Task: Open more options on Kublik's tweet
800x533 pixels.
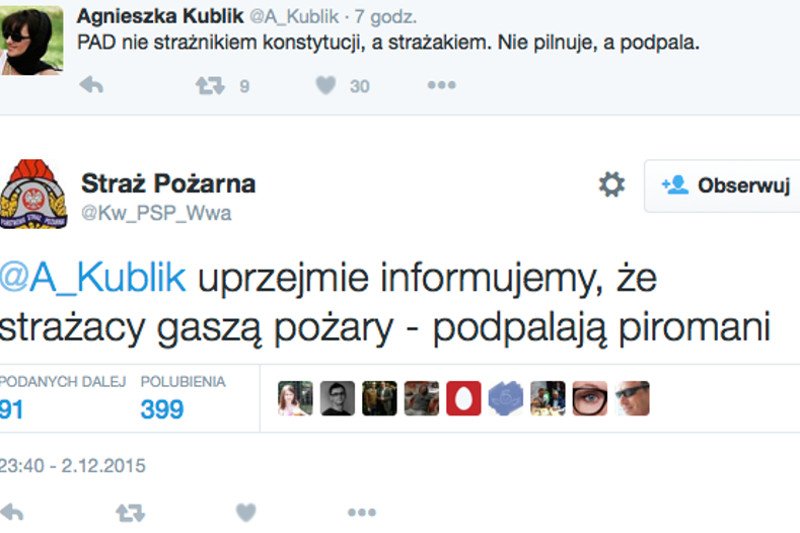Action: 441,86
